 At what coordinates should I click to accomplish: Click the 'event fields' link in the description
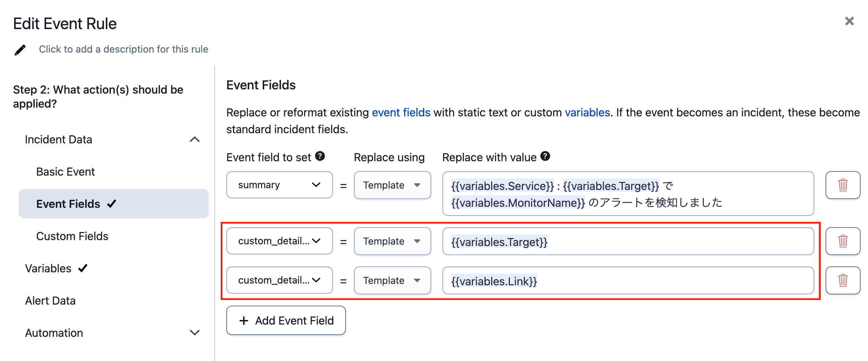(401, 112)
